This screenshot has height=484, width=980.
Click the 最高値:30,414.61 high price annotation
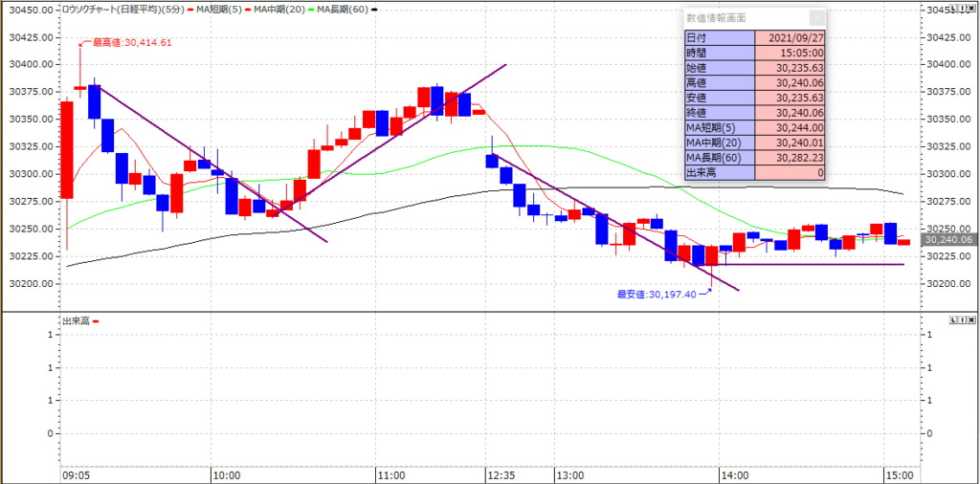click(x=131, y=42)
